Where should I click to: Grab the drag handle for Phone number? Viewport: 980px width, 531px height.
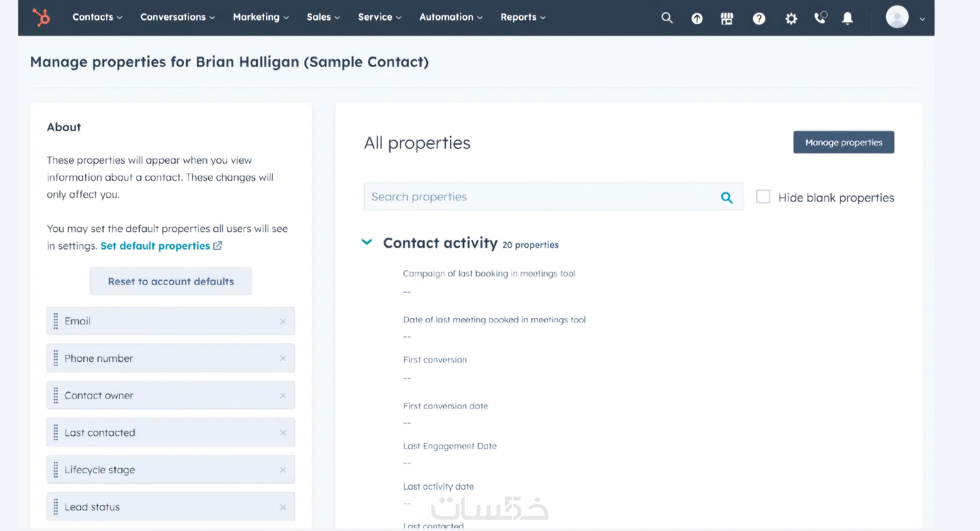click(56, 358)
